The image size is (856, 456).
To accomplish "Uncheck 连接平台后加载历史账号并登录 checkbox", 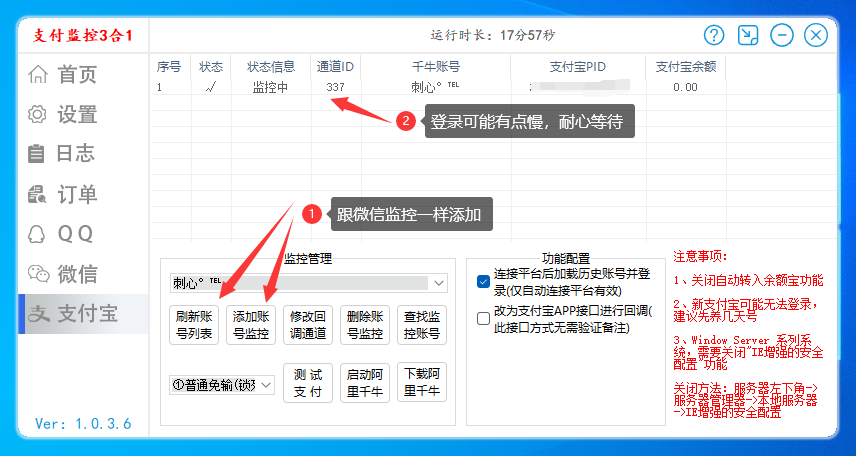I will tap(483, 282).
